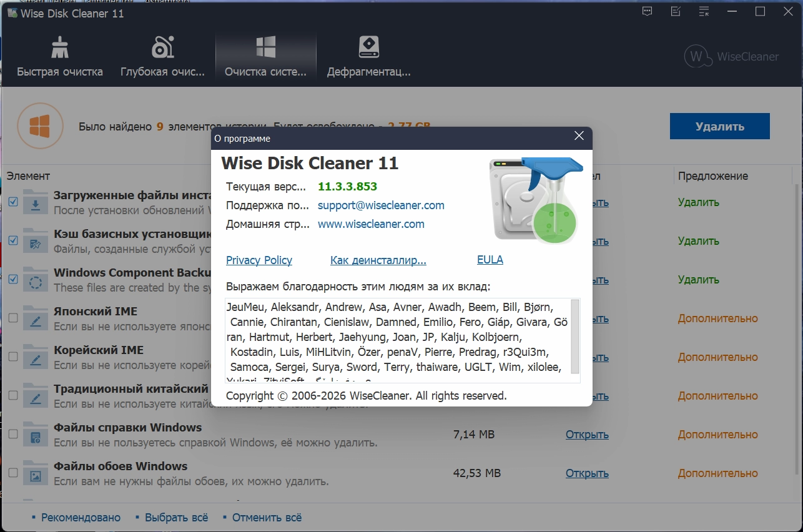
Task: Click Дополнительно for Корейский IME row
Action: coord(718,357)
